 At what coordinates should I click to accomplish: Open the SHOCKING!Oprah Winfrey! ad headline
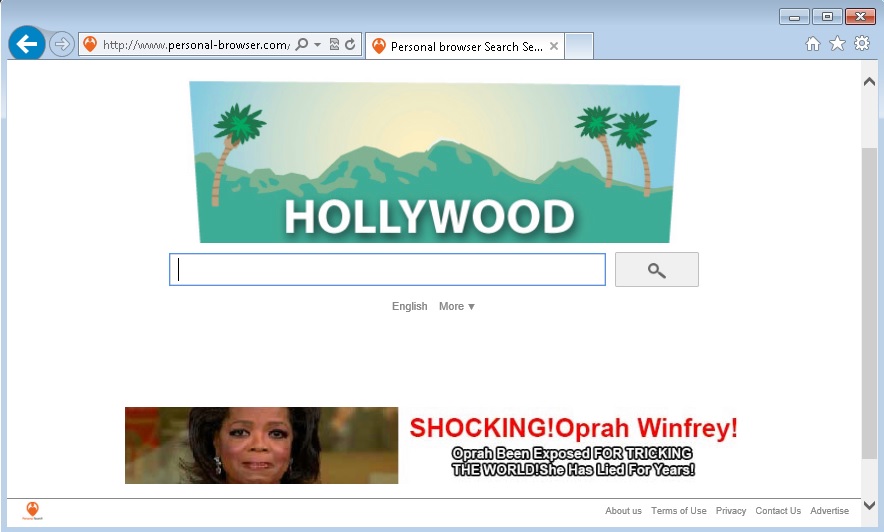click(x=573, y=428)
